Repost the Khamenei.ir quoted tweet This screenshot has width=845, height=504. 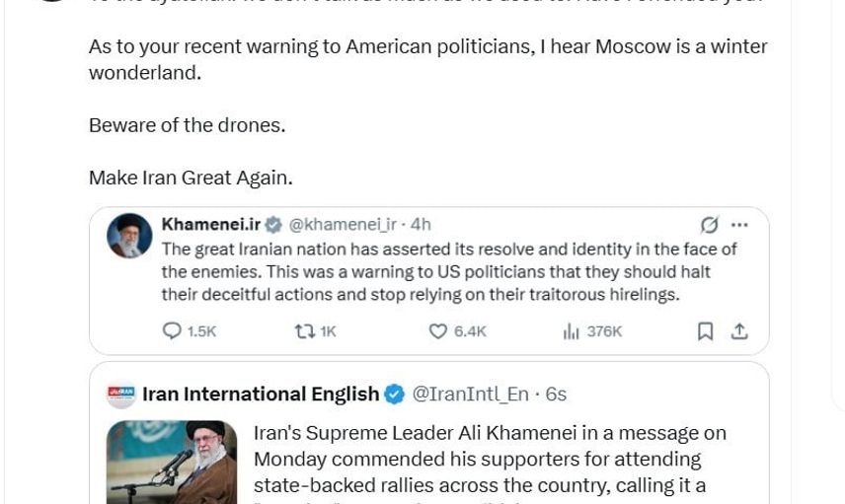coord(305,331)
